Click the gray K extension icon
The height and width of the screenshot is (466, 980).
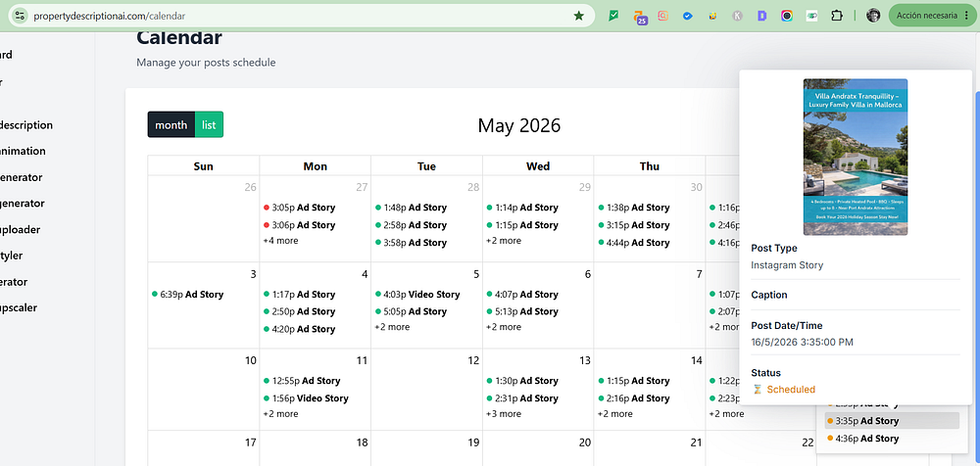(738, 16)
